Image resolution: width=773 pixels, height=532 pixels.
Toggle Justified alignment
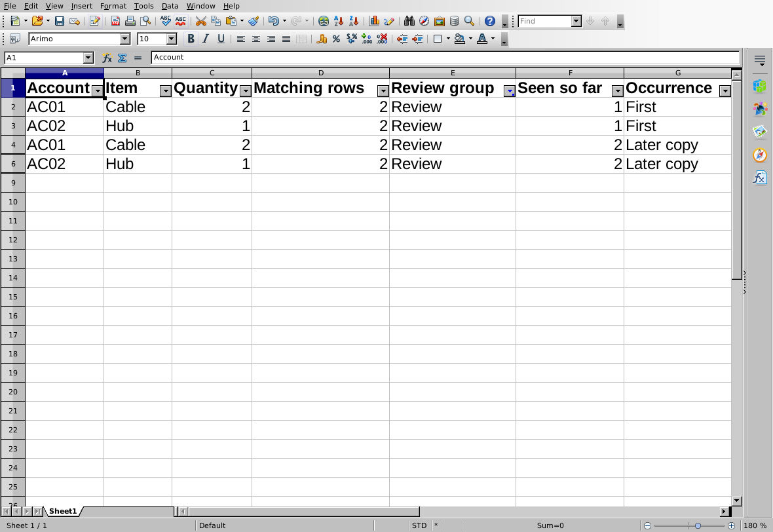click(286, 39)
